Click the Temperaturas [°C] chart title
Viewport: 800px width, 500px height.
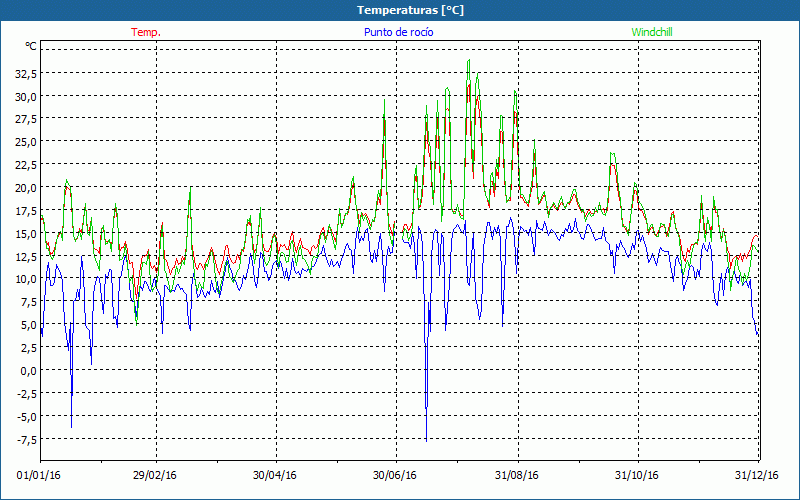[410, 10]
